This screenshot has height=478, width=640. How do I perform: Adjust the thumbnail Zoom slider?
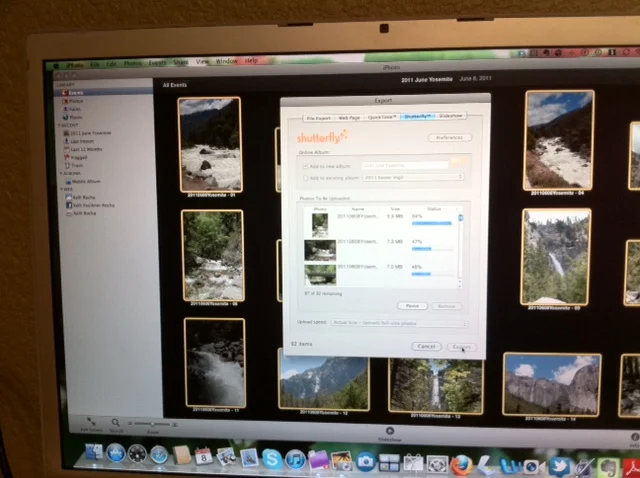tap(153, 424)
